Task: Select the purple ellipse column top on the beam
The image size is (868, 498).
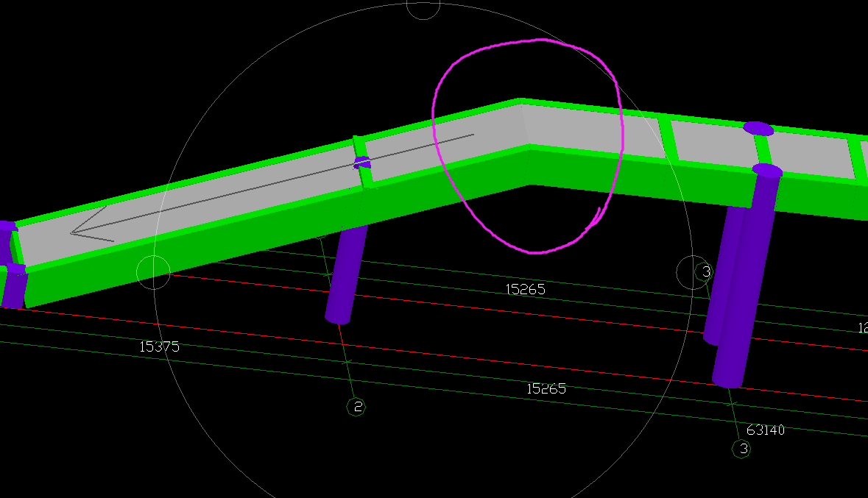Action: click(758, 129)
